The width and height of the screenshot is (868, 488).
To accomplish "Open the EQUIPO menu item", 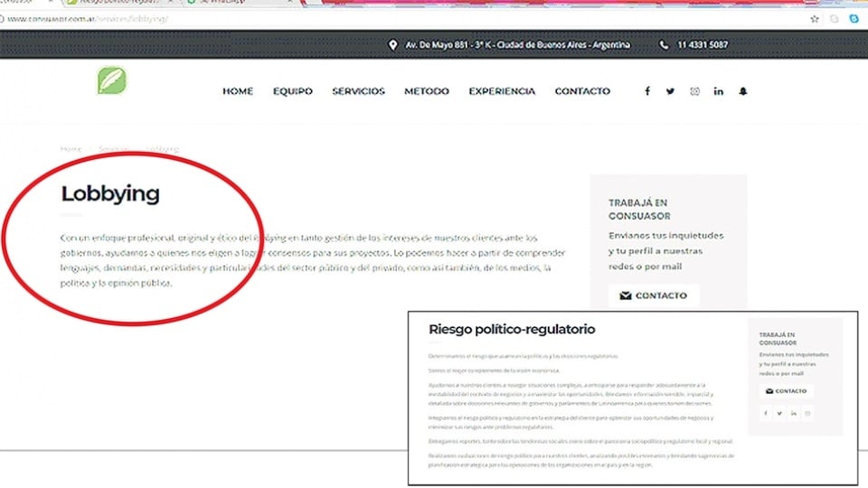I will (x=293, y=91).
